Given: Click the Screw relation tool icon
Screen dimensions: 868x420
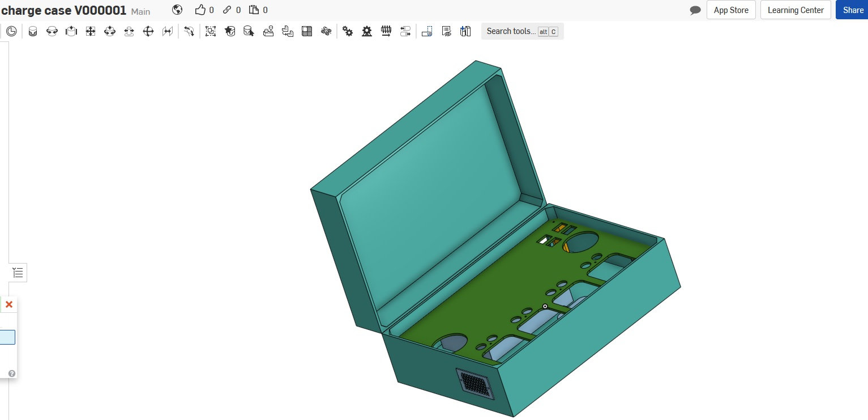Looking at the screenshot, I should pos(386,32).
